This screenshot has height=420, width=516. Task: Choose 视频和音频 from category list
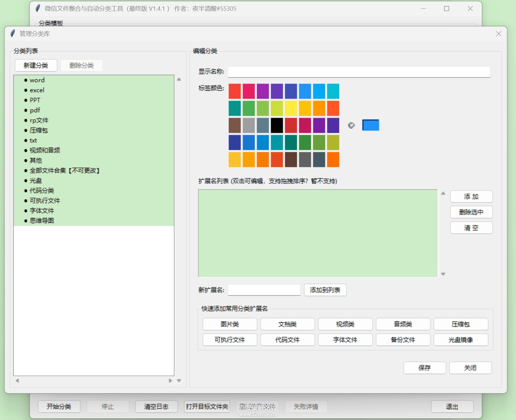pyautogui.click(x=45, y=150)
